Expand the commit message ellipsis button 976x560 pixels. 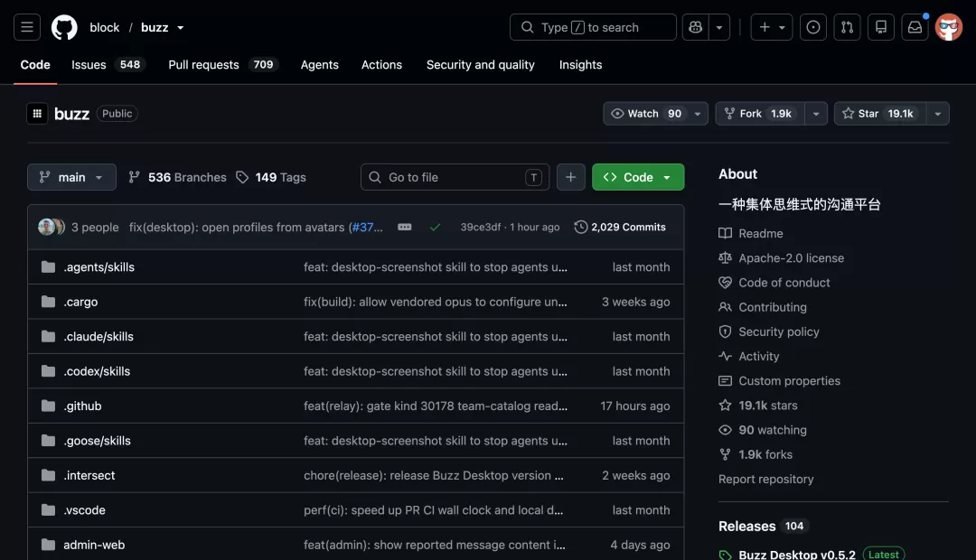click(x=405, y=227)
